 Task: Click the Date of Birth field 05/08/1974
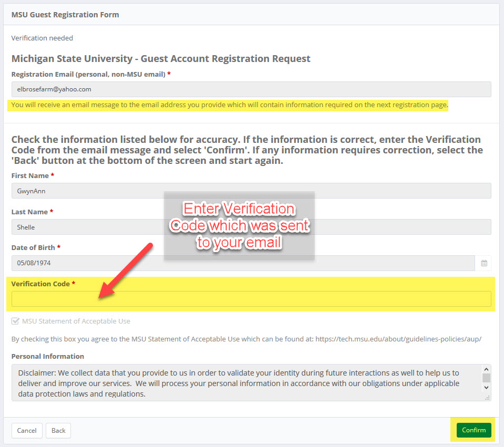tap(243, 263)
